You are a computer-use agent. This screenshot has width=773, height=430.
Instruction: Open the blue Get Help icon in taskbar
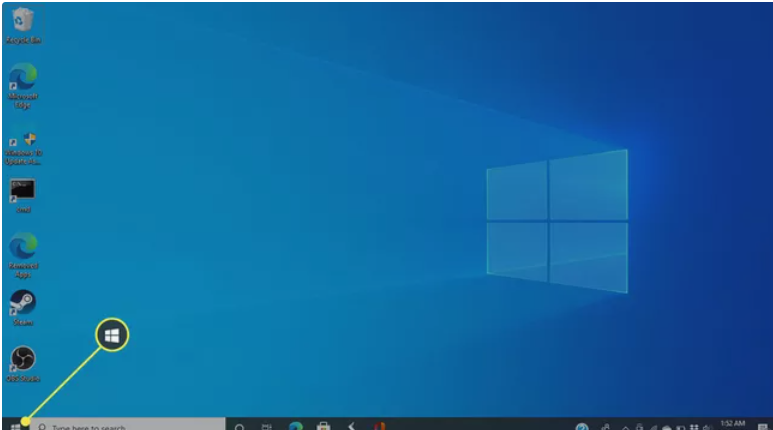(x=582, y=427)
